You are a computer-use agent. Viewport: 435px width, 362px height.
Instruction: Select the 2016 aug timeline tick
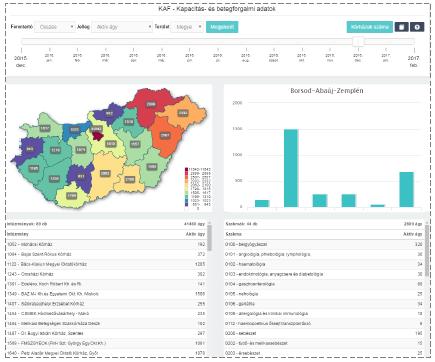(x=245, y=58)
